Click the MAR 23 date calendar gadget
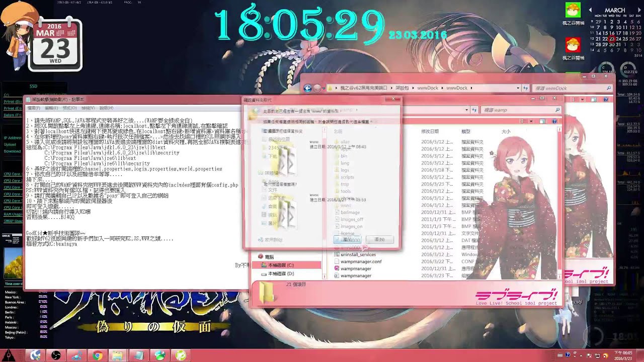This screenshot has width=644, height=362. coord(55,44)
